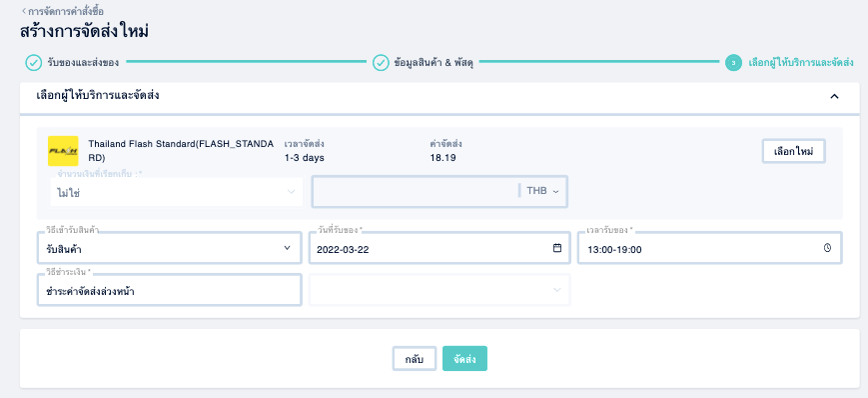Click the จัดส่ง ship button

tap(465, 359)
